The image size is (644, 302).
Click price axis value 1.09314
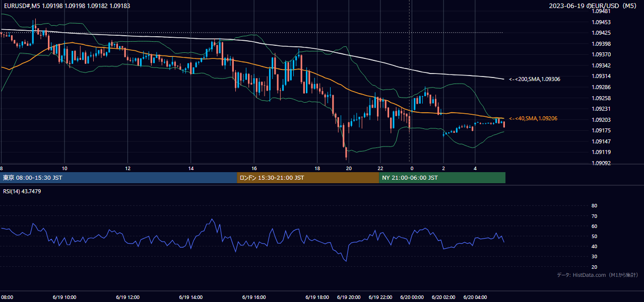(601, 76)
